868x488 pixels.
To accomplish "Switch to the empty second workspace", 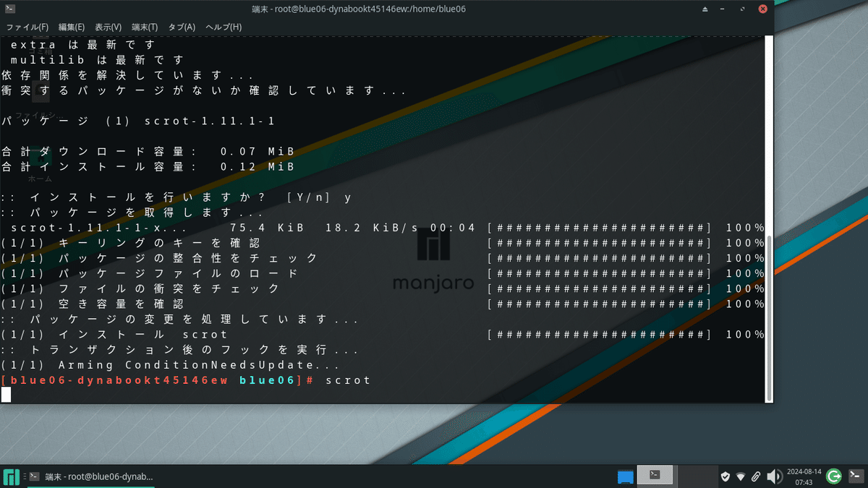I will click(x=697, y=475).
